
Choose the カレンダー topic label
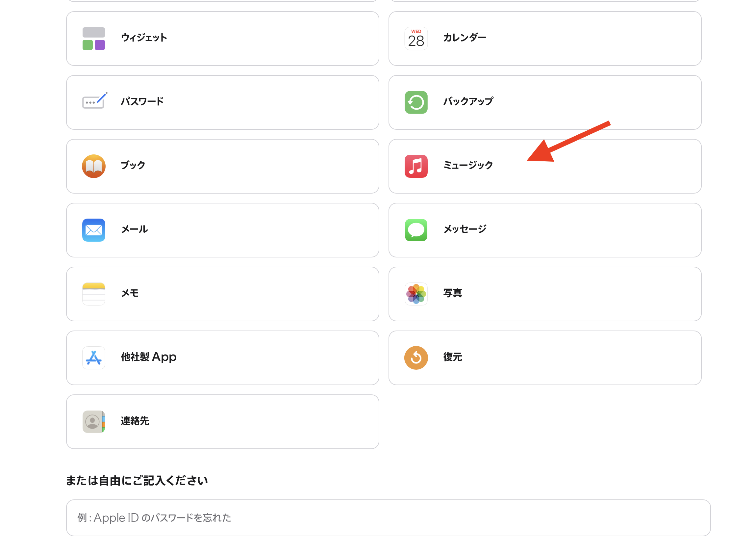(x=464, y=38)
